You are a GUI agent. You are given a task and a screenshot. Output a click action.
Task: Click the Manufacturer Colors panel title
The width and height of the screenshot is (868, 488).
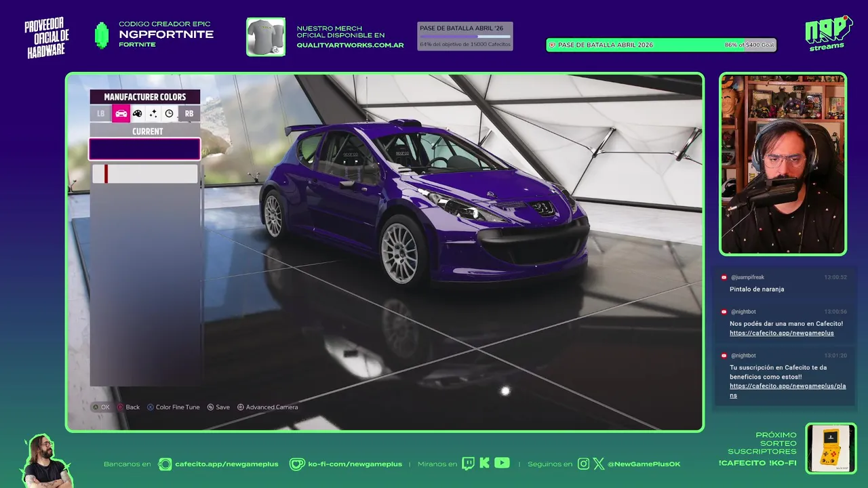pos(144,97)
